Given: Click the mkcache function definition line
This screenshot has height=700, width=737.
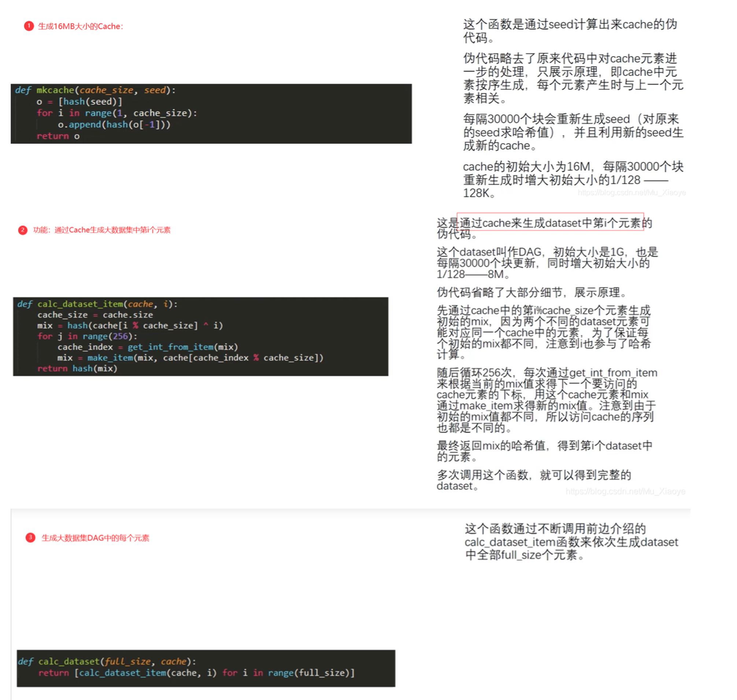Looking at the screenshot, I should pos(96,90).
